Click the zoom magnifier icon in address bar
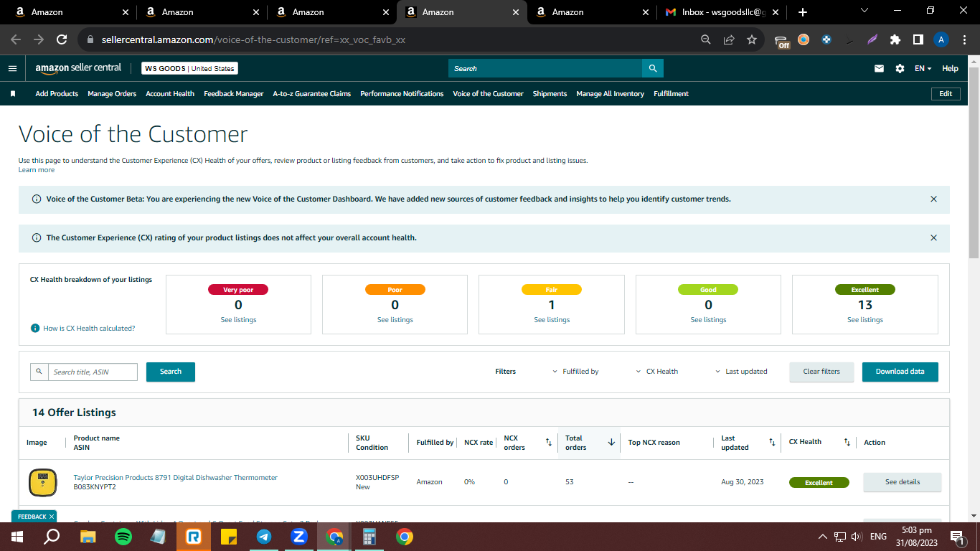This screenshot has height=551, width=980. (706, 39)
